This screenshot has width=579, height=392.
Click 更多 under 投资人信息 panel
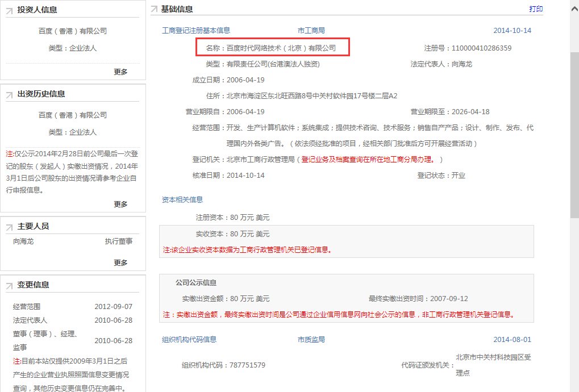click(x=120, y=72)
